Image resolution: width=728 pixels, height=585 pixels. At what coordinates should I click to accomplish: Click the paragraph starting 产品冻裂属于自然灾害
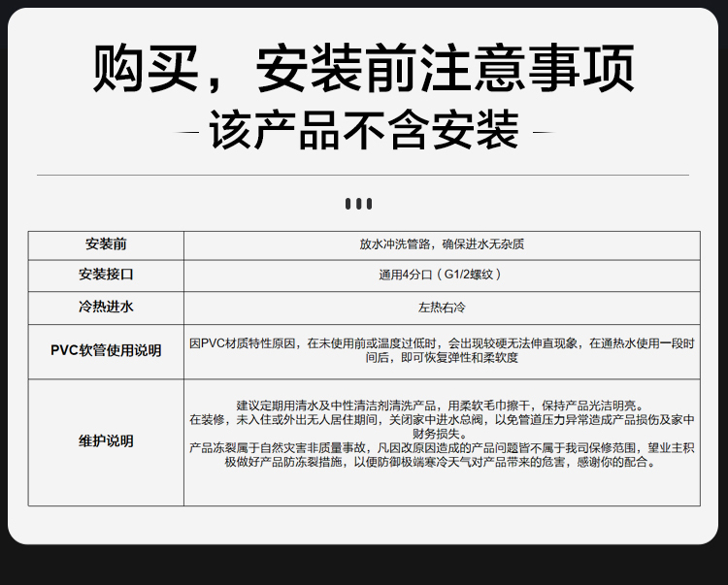[442, 455]
